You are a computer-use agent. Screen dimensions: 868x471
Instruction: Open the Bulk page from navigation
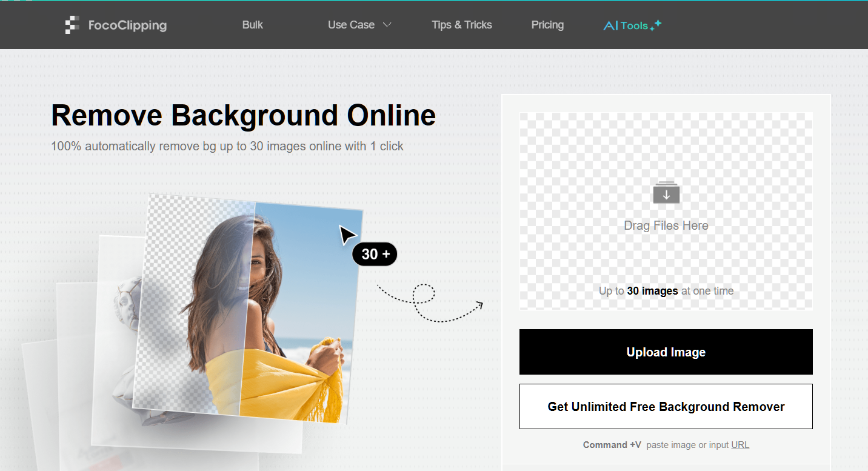(252, 25)
